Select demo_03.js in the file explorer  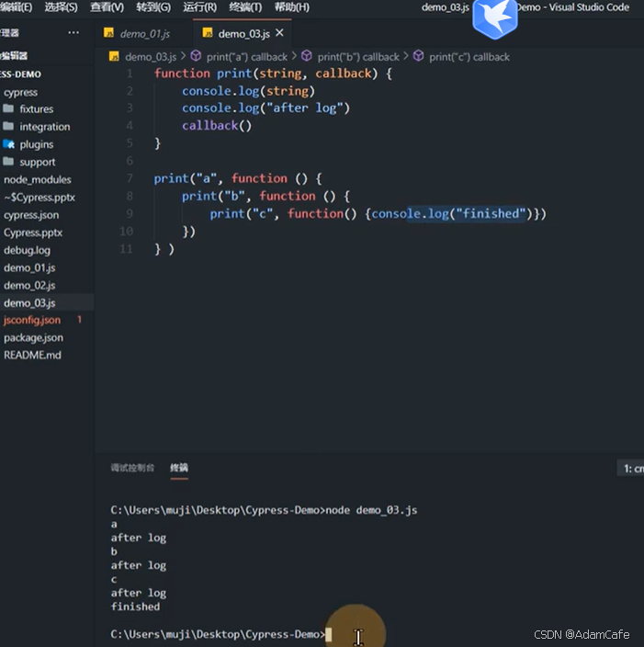click(x=29, y=303)
